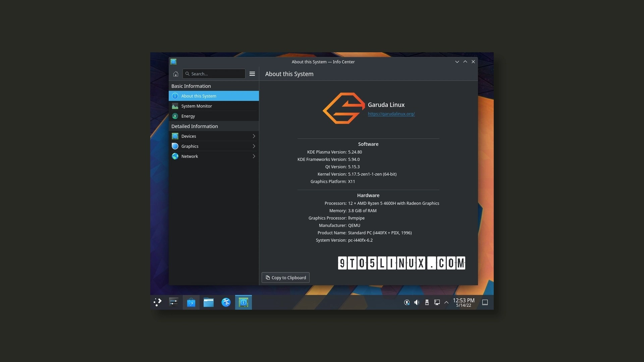This screenshot has height=362, width=644.
Task: Click the home icon above the search field
Action: (175, 74)
